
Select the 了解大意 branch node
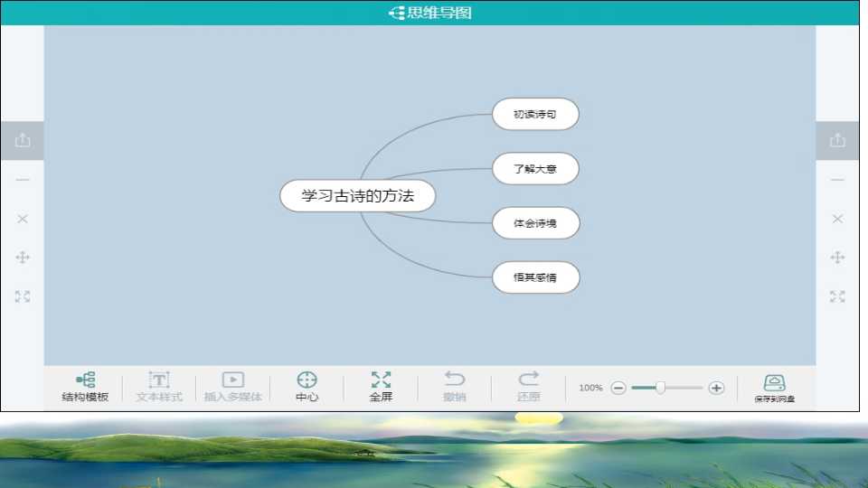pyautogui.click(x=535, y=168)
